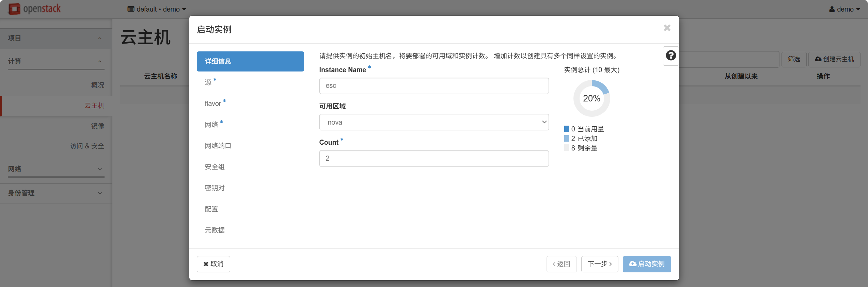Image resolution: width=868 pixels, height=287 pixels.
Task: Collapse the 计算 sidebar section
Action: click(x=56, y=61)
